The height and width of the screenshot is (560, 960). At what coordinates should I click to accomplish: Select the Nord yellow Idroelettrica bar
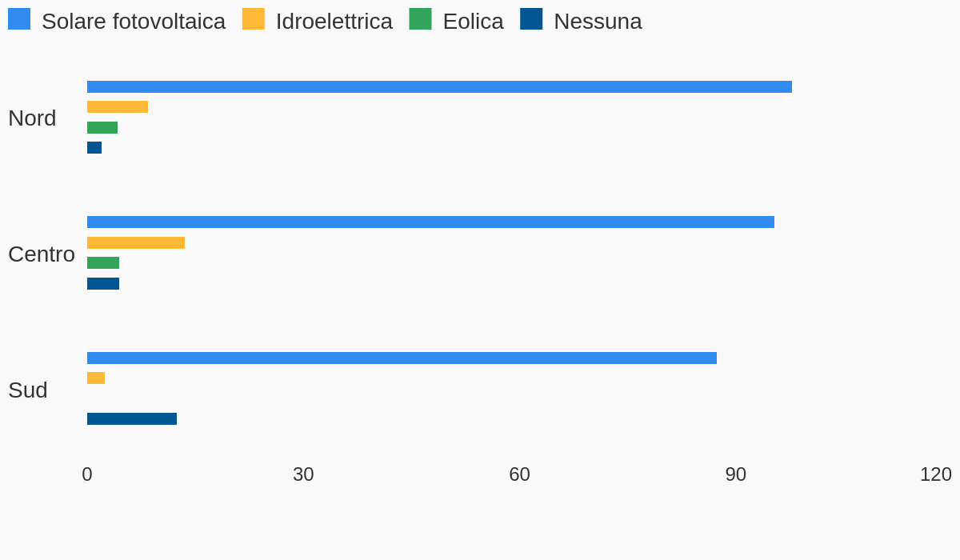pyautogui.click(x=118, y=106)
